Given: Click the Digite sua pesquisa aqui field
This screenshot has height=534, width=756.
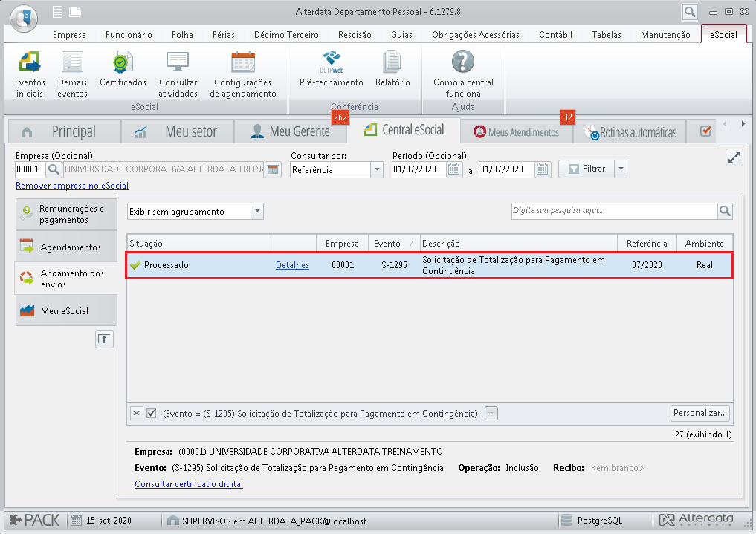Looking at the screenshot, I should [x=615, y=211].
